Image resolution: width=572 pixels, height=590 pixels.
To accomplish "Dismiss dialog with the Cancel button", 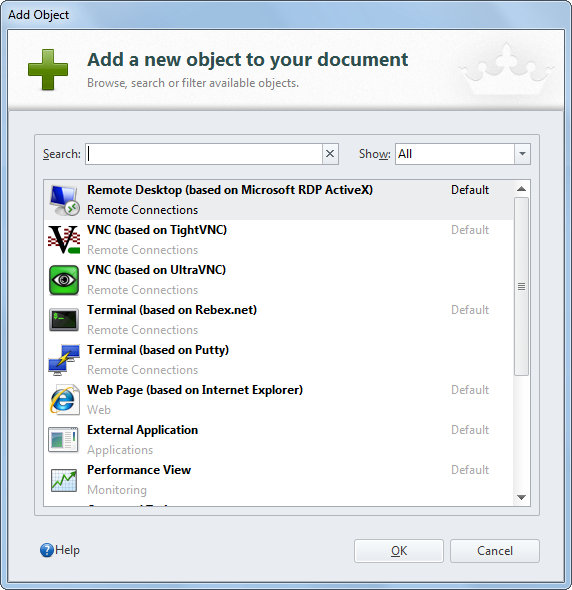I will point(494,551).
